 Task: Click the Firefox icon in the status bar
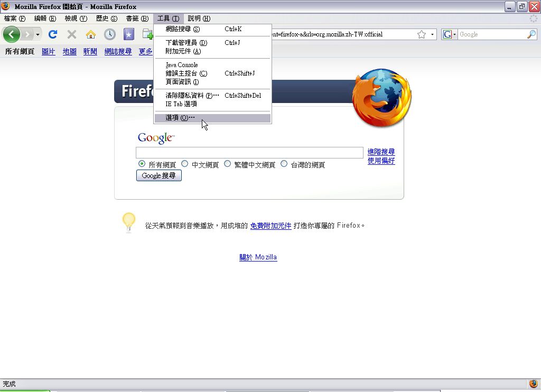click(x=534, y=384)
